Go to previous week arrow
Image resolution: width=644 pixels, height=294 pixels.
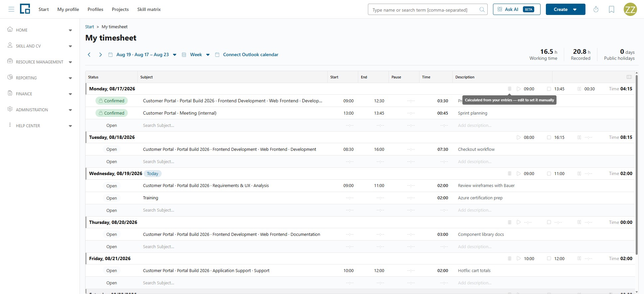(89, 54)
